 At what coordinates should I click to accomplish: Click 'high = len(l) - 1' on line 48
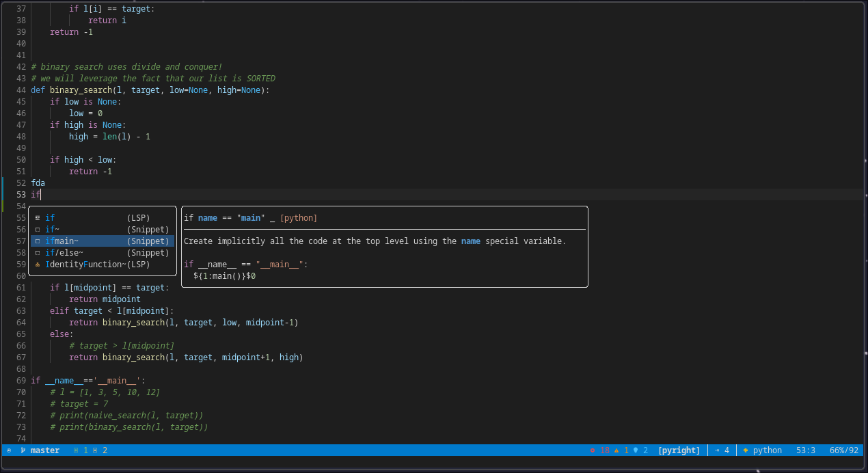(x=109, y=137)
